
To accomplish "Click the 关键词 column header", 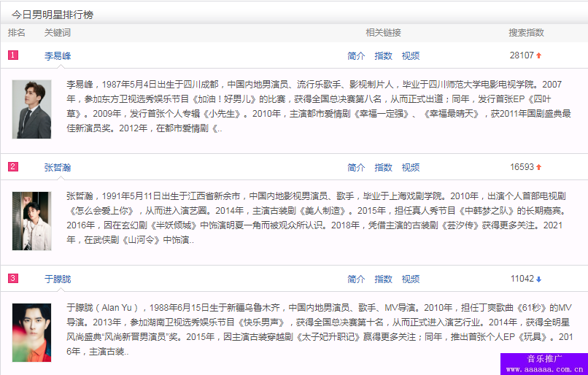I will pos(58,33).
